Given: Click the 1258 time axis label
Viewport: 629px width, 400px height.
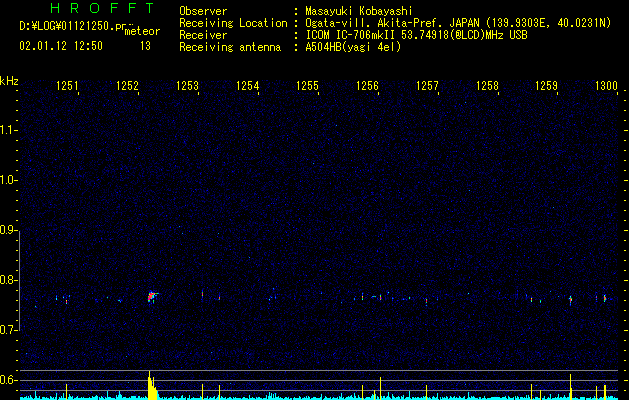Looking at the screenshot, I should [x=487, y=85].
